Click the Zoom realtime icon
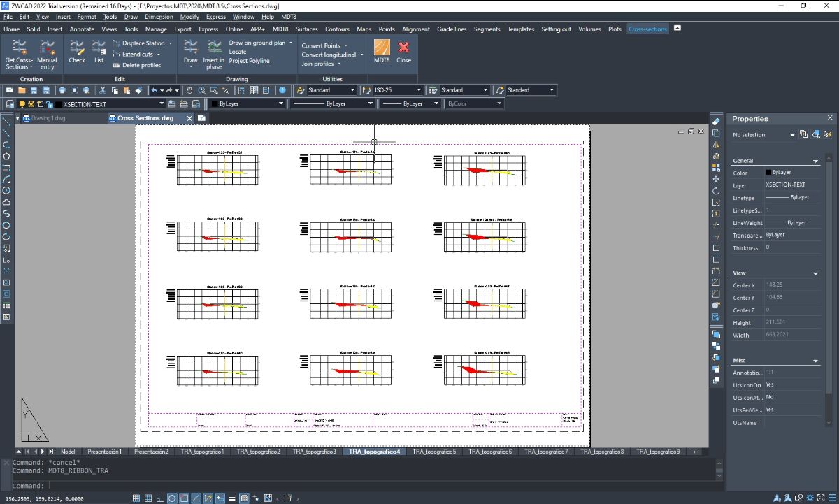This screenshot has width=839, height=504. (202, 90)
